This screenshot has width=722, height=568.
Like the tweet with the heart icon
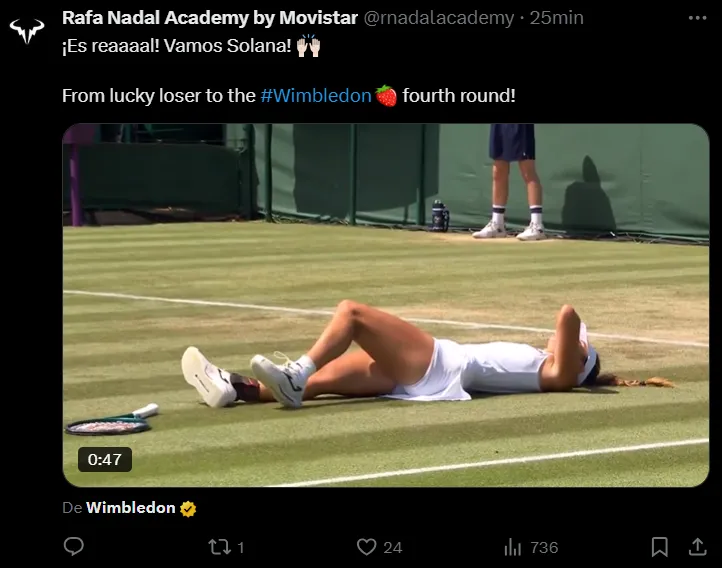(x=367, y=546)
